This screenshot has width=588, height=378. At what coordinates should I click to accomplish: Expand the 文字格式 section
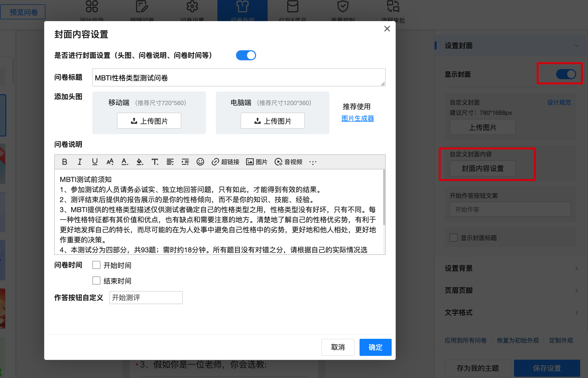(x=511, y=312)
